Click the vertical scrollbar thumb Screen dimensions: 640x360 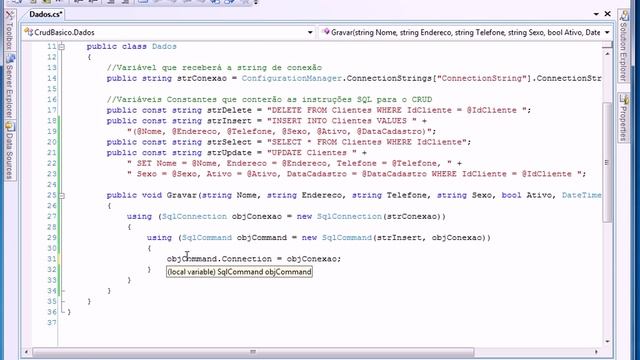tap(607, 162)
